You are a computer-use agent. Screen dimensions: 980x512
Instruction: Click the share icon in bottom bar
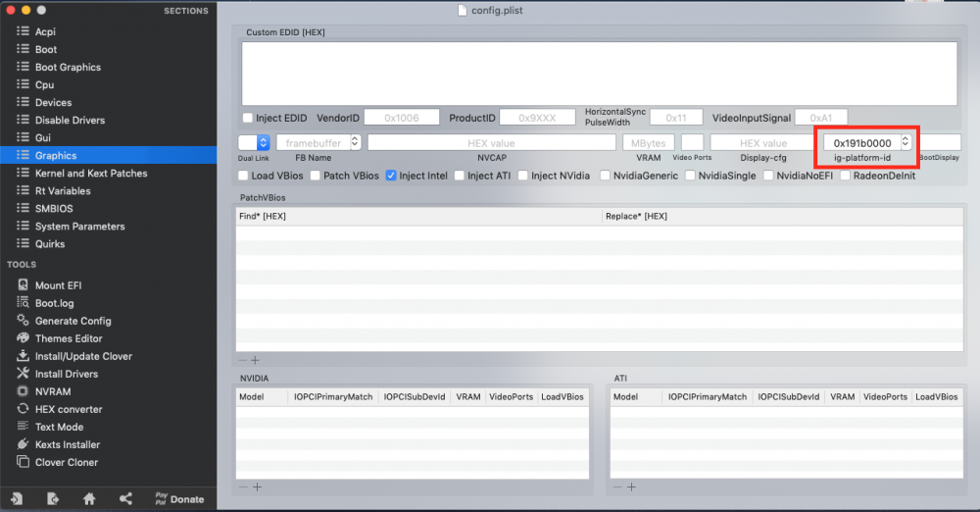click(125, 499)
